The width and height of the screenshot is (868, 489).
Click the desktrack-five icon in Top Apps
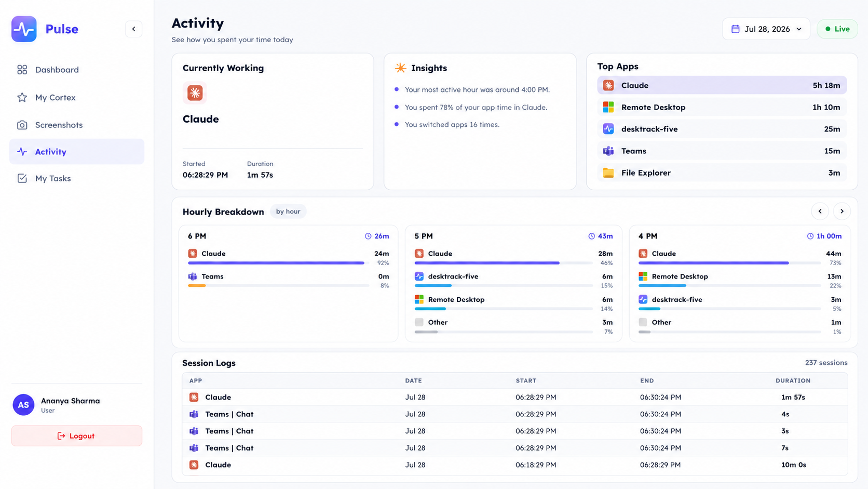pyautogui.click(x=608, y=129)
